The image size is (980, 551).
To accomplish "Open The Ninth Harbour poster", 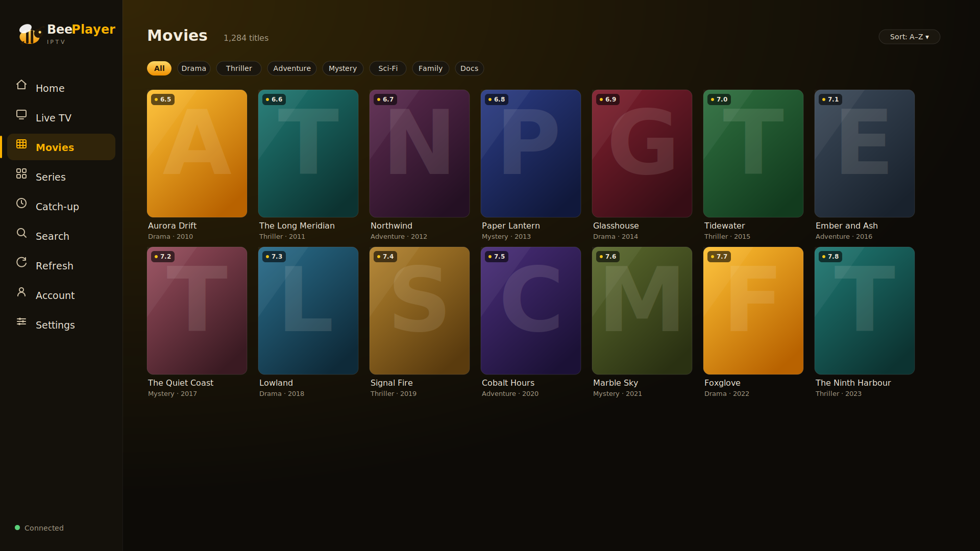I will [865, 311].
